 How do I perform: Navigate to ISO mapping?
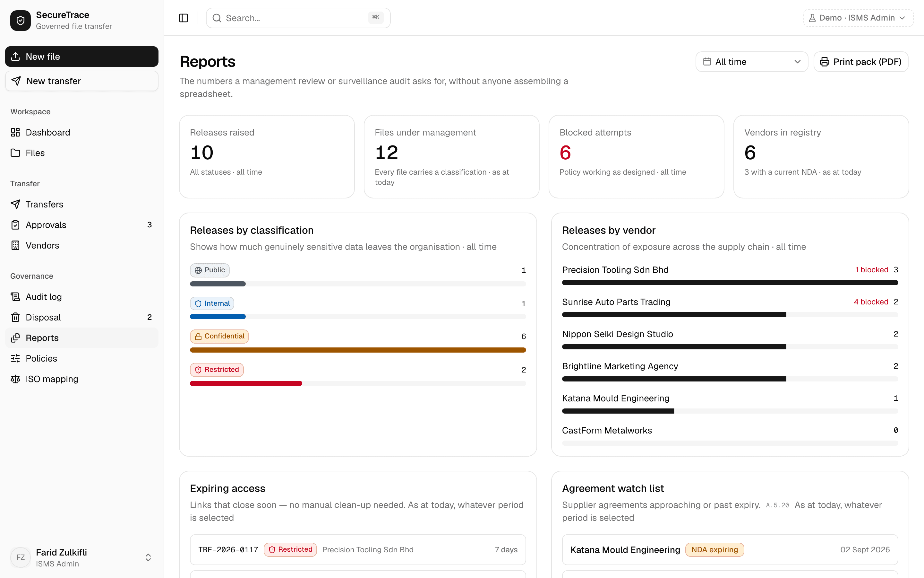point(82,379)
